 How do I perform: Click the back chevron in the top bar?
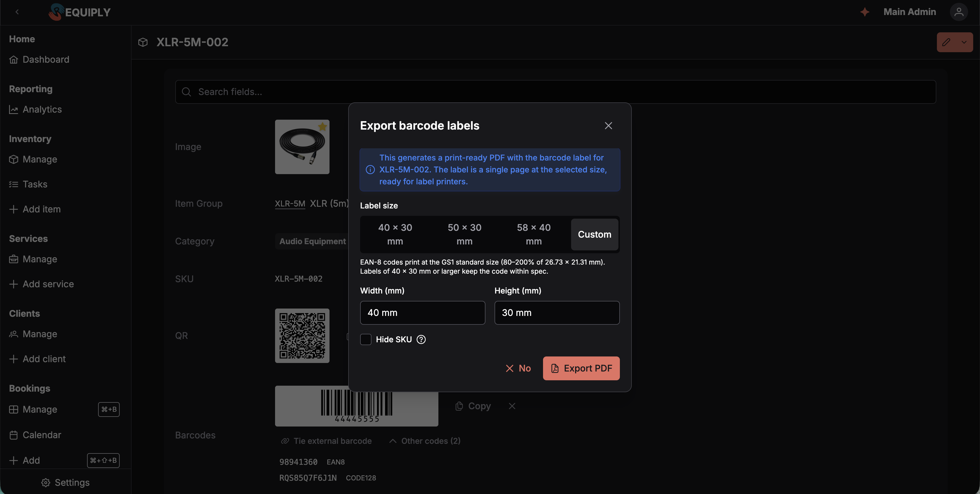pyautogui.click(x=17, y=12)
